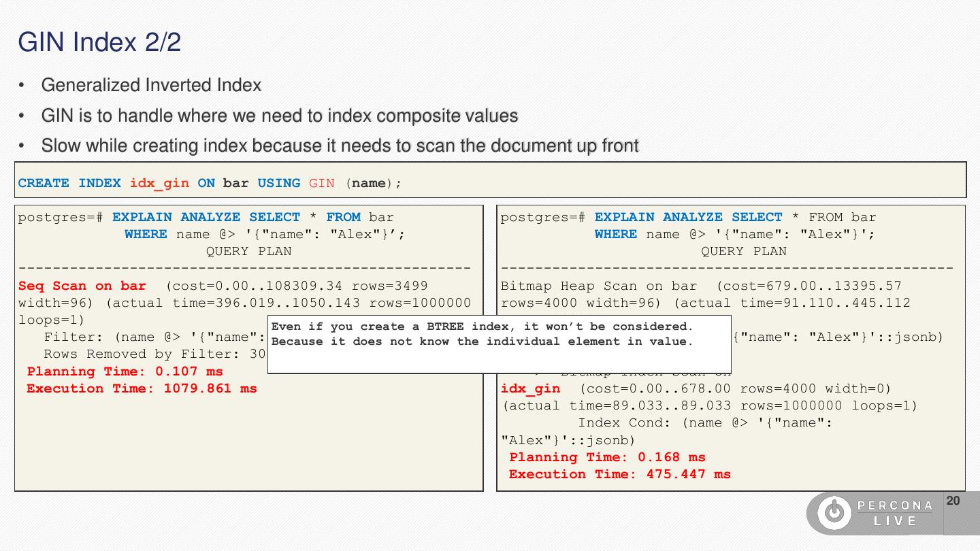Image resolution: width=980 pixels, height=551 pixels.
Task: Click the right 'Execution Time: 475.447 ms' line
Action: click(619, 475)
